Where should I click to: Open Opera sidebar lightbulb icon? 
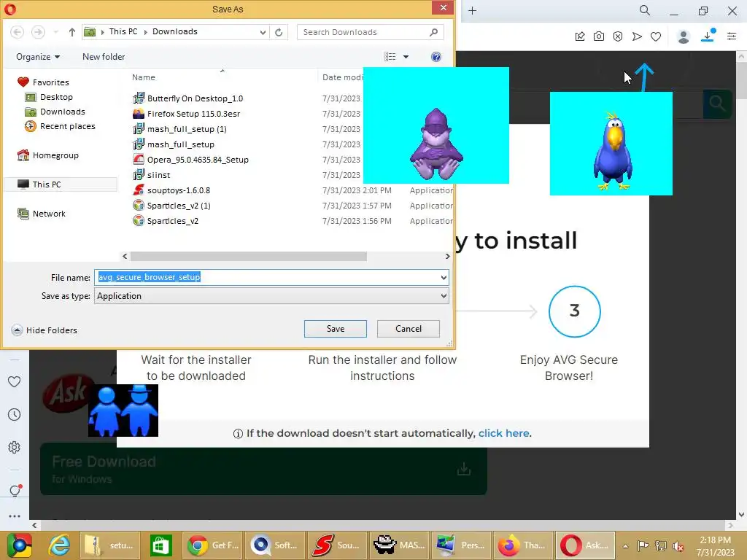tap(15, 491)
